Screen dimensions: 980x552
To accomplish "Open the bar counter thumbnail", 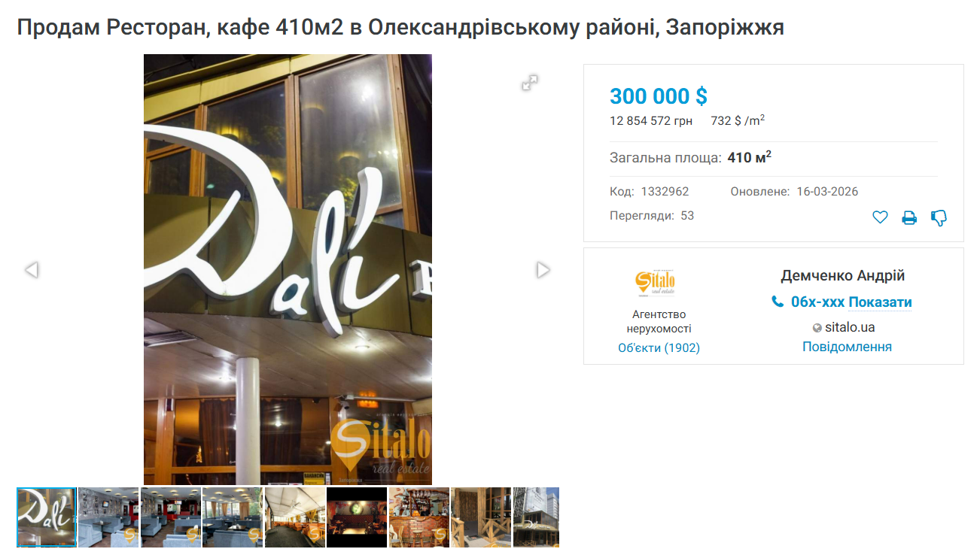I will pyautogui.click(x=418, y=517).
